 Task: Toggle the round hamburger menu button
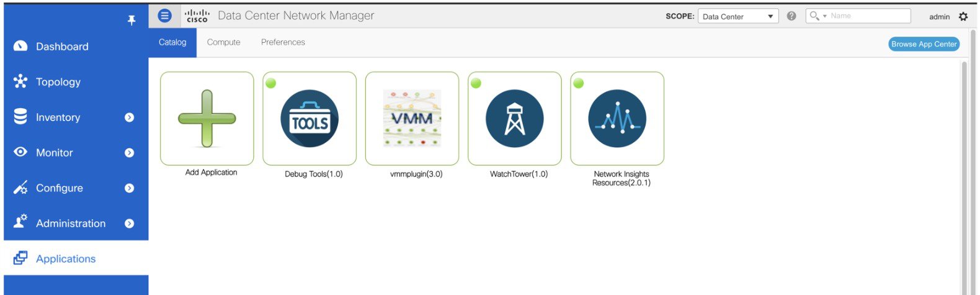[164, 16]
